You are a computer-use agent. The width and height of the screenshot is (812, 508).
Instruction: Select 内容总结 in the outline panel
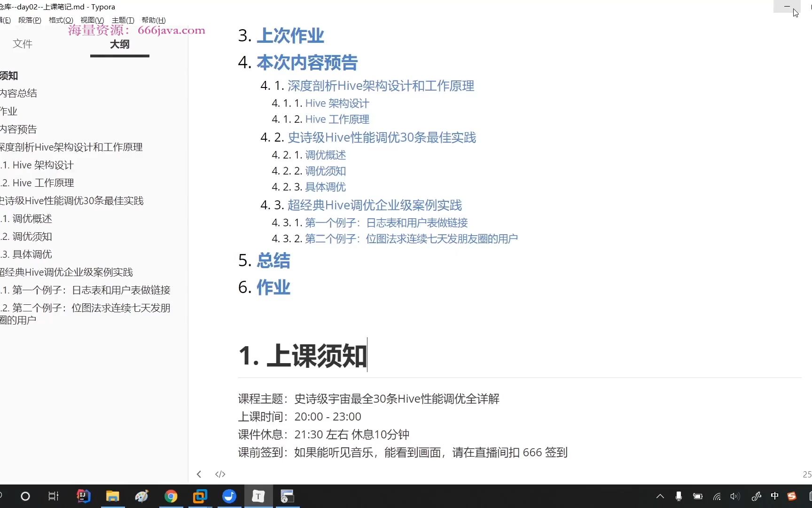[x=18, y=93]
